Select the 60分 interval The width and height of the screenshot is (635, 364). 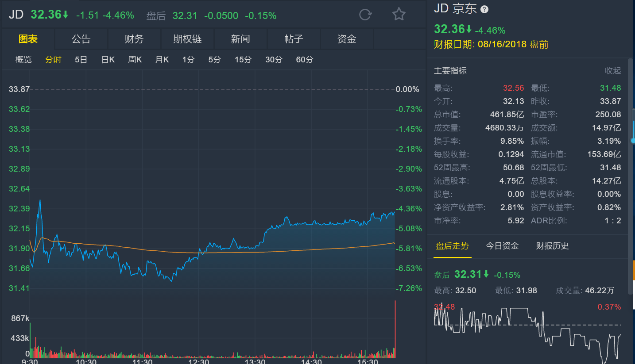pyautogui.click(x=305, y=60)
